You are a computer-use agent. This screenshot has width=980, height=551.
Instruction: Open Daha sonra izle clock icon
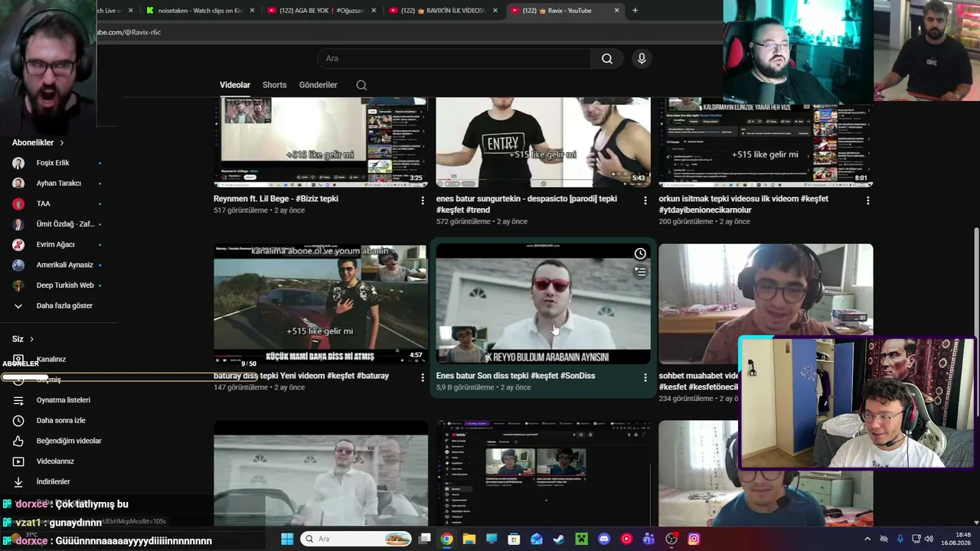coord(18,421)
